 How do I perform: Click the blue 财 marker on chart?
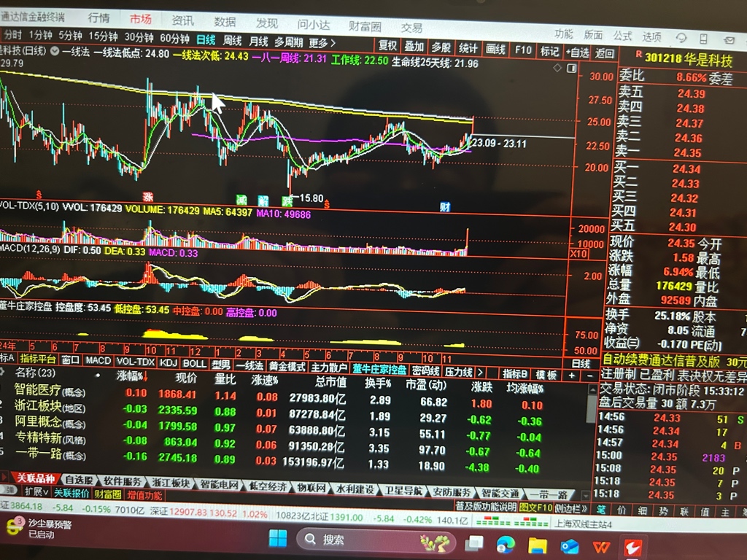[444, 206]
